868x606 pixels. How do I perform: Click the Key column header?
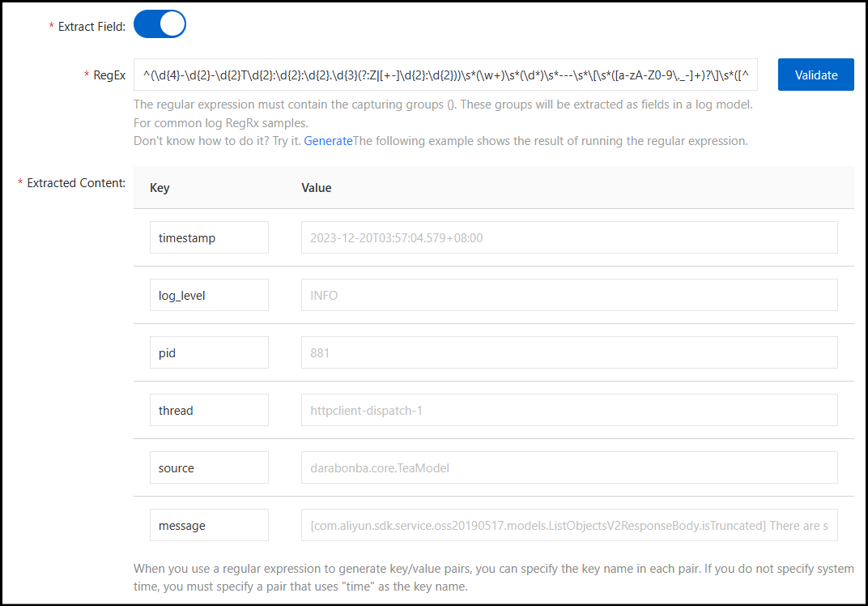(160, 188)
